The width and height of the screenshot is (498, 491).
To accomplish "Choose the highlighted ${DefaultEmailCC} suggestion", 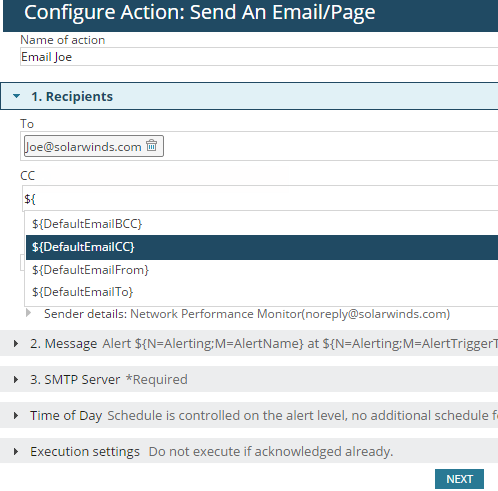I will tap(262, 247).
